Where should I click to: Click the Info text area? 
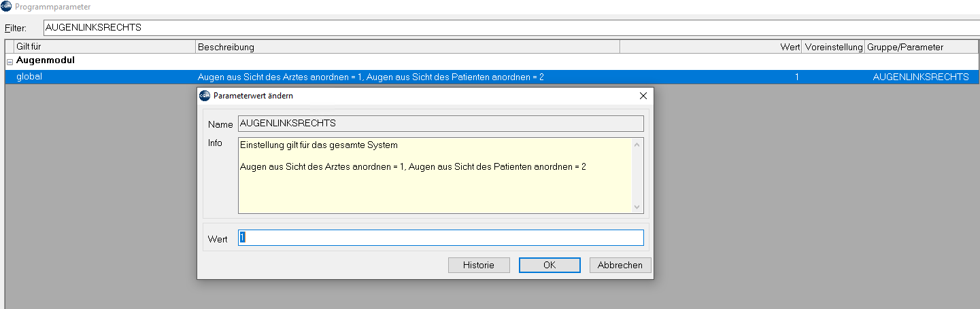(x=435, y=176)
